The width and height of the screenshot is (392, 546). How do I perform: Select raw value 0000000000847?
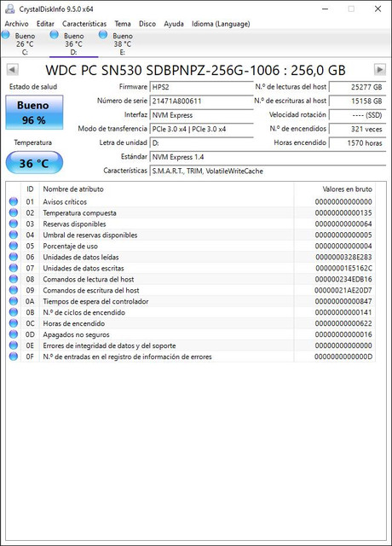343,301
